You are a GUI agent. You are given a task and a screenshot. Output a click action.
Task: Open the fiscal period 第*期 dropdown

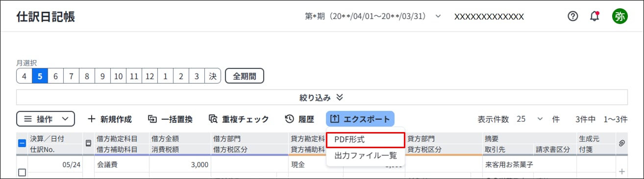coord(373,16)
